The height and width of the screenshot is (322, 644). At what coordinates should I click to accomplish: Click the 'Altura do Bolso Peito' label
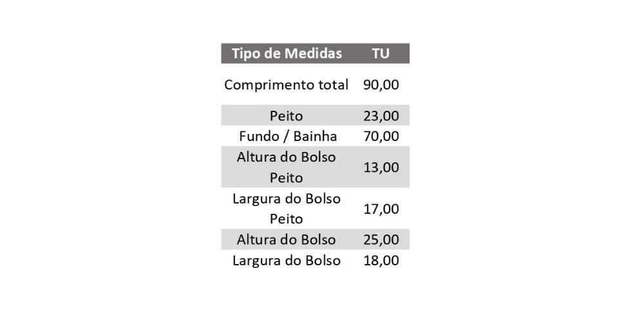287,167
